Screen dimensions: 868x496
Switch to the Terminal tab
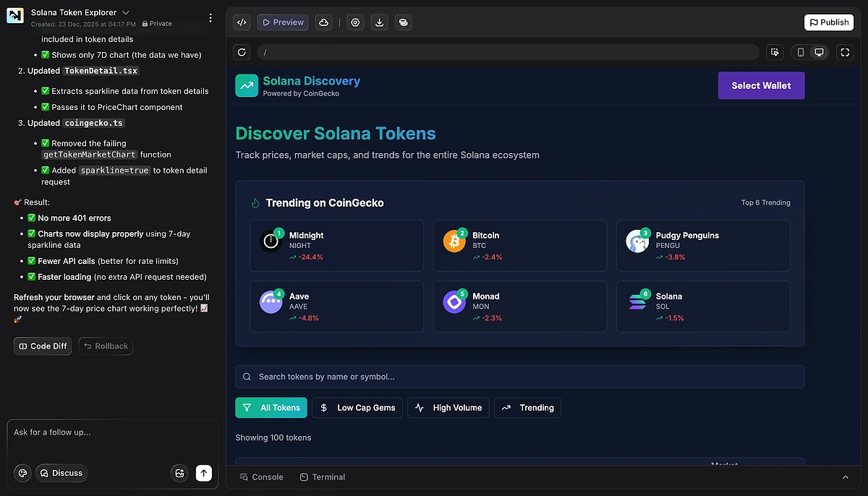322,476
